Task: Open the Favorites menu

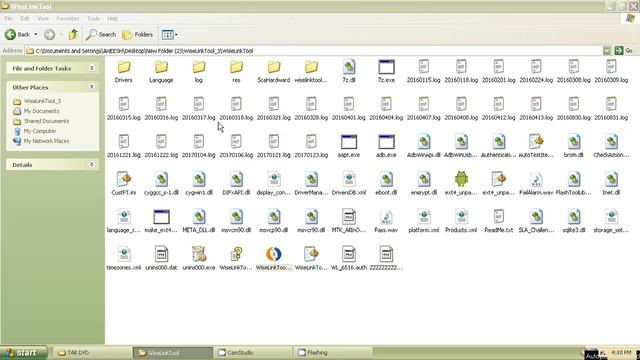Action: pos(68,19)
